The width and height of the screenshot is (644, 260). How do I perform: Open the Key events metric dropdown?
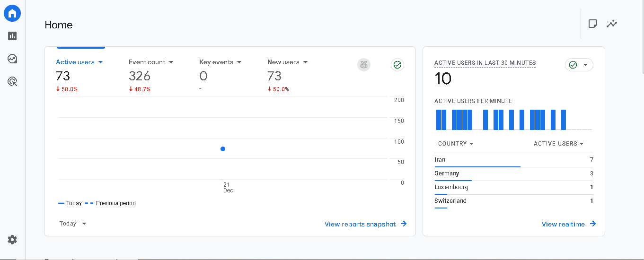point(220,62)
